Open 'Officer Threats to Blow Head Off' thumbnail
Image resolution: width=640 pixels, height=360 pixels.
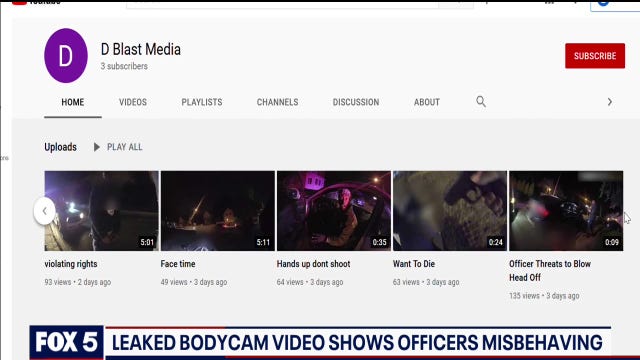pos(566,211)
